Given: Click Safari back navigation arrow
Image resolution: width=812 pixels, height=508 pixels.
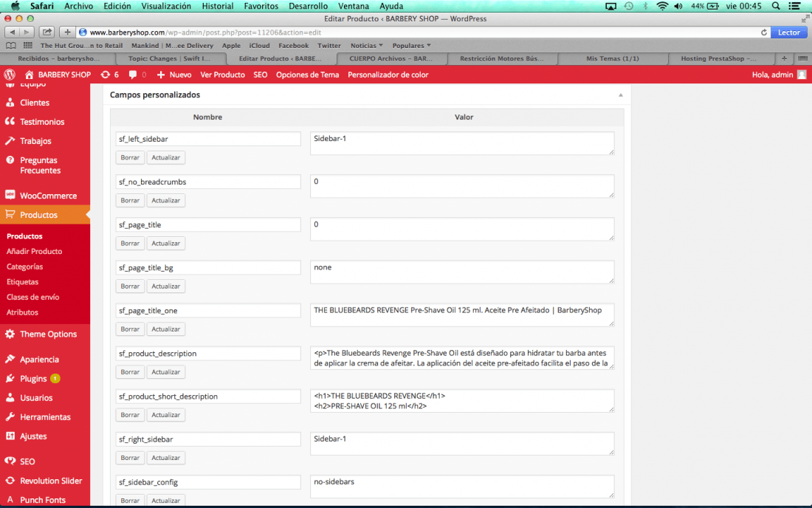Looking at the screenshot, I should tap(12, 32).
